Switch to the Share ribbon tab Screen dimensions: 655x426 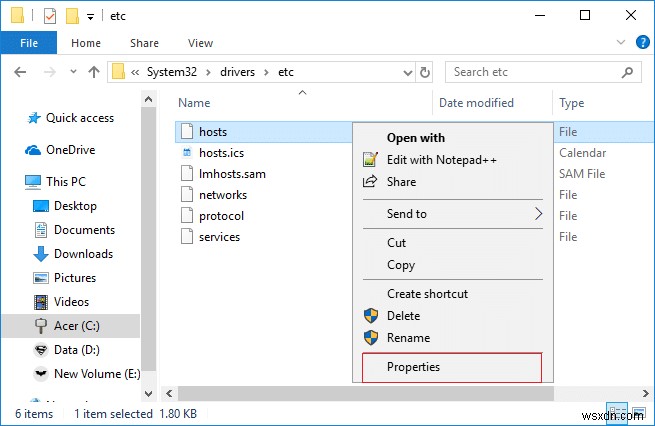click(x=144, y=43)
